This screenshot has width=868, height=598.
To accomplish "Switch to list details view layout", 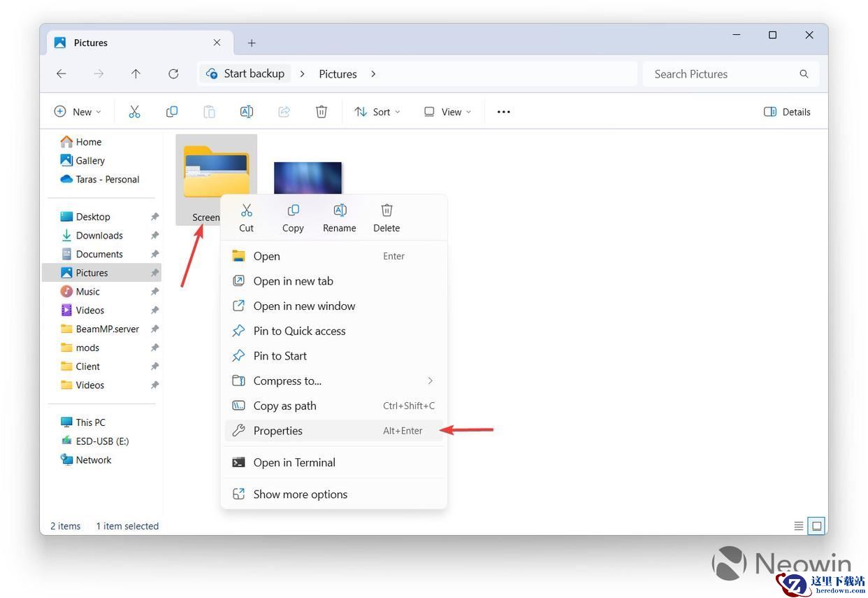I will point(799,526).
